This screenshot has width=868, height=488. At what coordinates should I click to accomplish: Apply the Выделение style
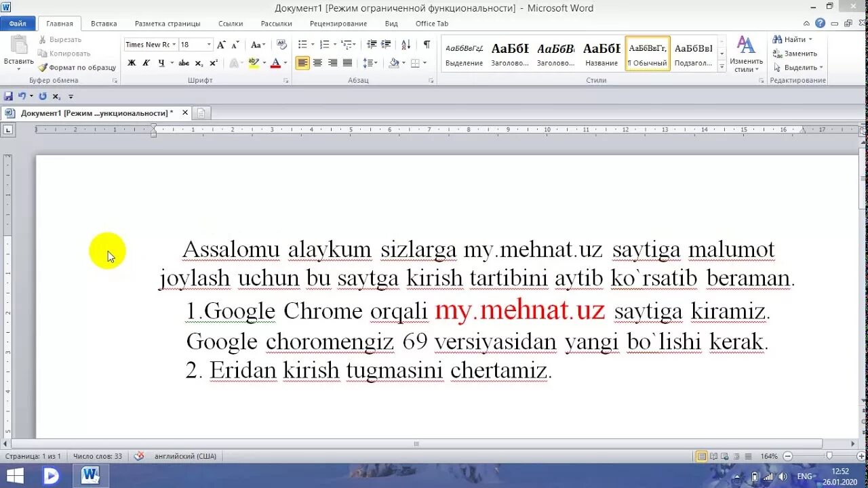[465, 54]
